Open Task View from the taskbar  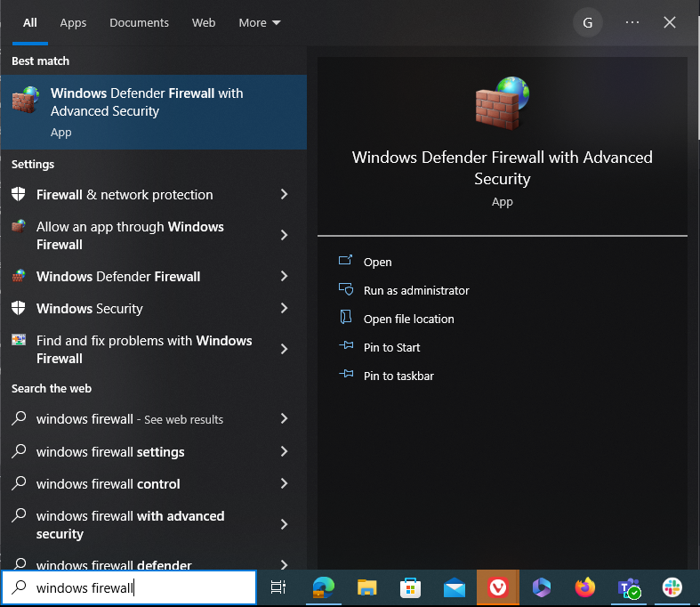coord(278,587)
